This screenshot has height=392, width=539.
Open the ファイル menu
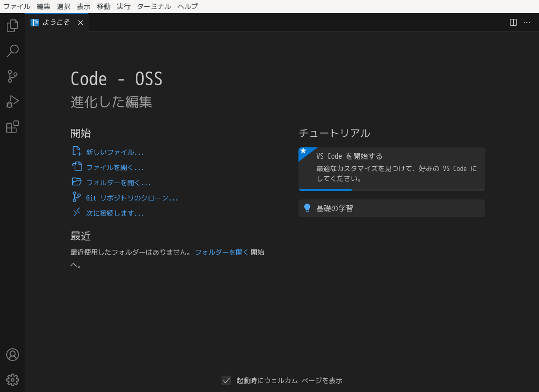tap(17, 6)
